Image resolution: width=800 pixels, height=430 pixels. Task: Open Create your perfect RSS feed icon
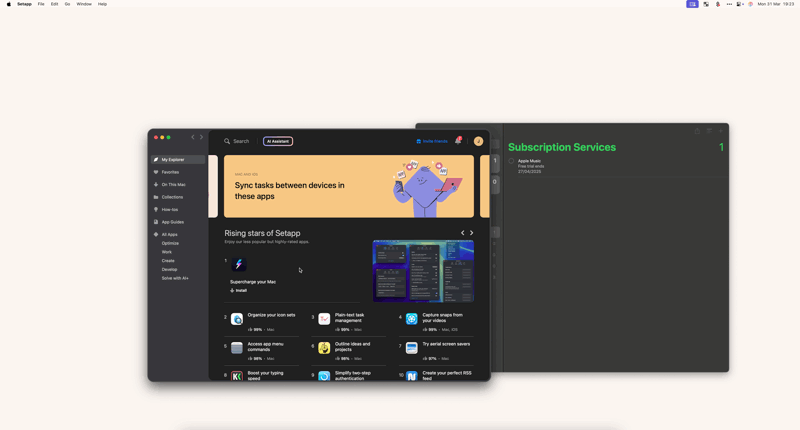coord(412,376)
